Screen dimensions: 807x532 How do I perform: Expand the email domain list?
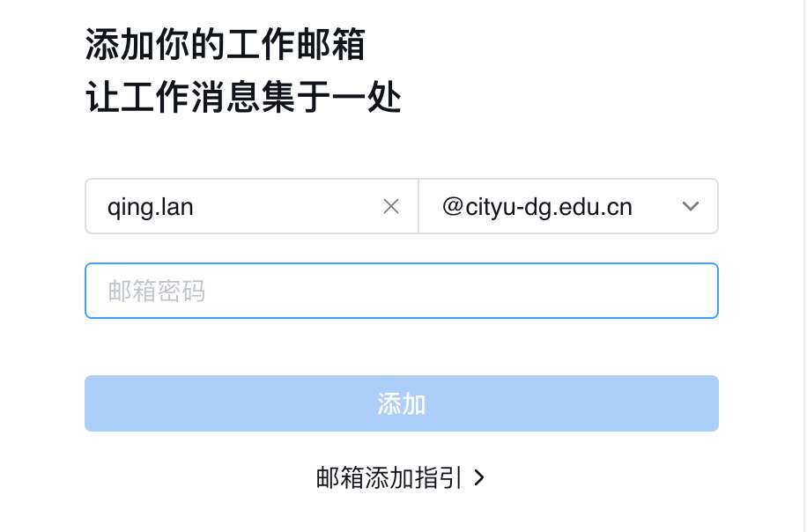pyautogui.click(x=568, y=207)
